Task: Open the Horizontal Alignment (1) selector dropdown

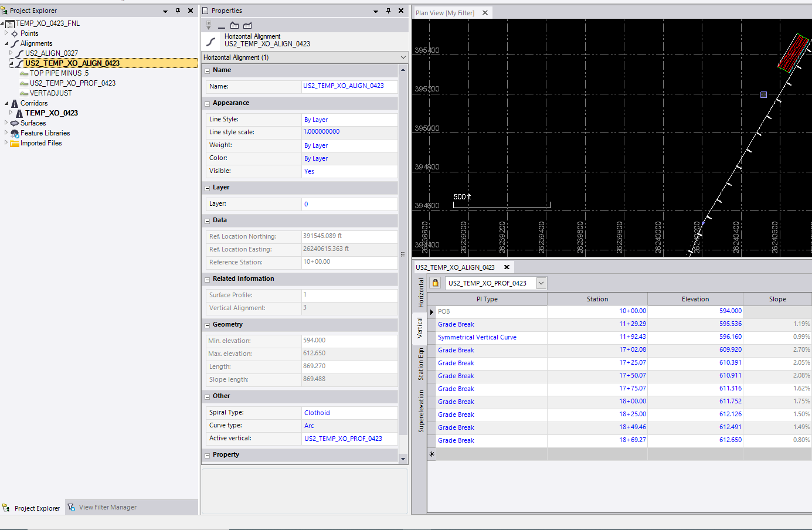Action: coord(403,57)
